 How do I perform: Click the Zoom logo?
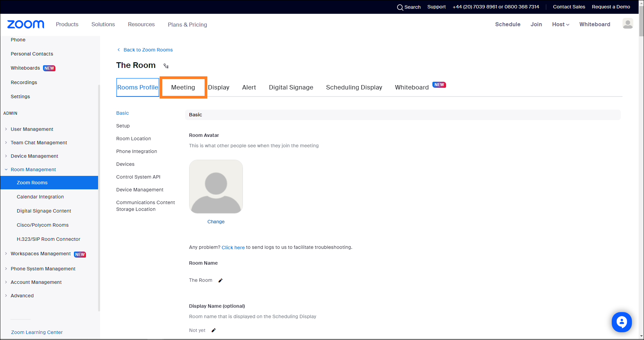coord(26,24)
